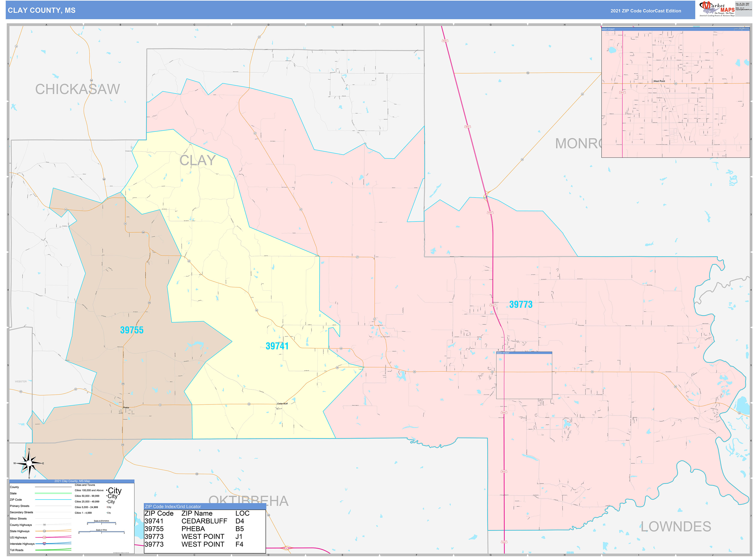
Task: Select the US Highways shield symbol
Action: 45,538
